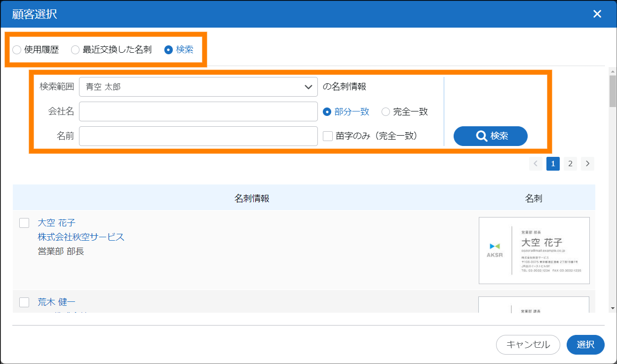Go to next page arrow in pagination
The image size is (617, 364).
587,164
